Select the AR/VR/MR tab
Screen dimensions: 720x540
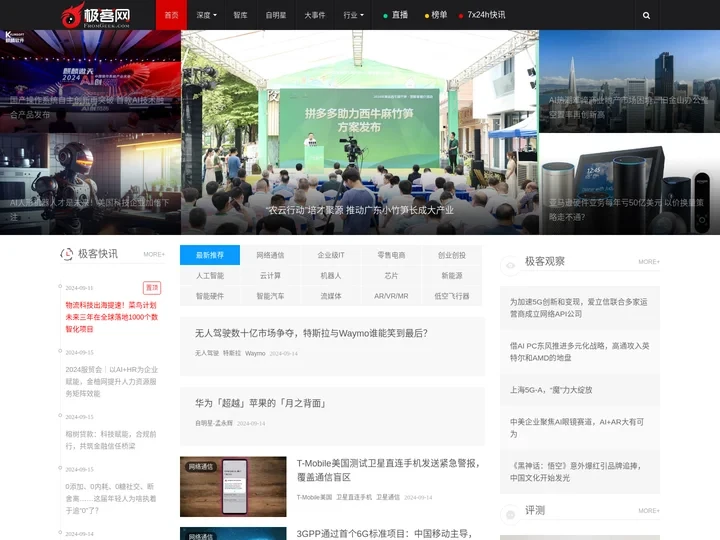(391, 296)
